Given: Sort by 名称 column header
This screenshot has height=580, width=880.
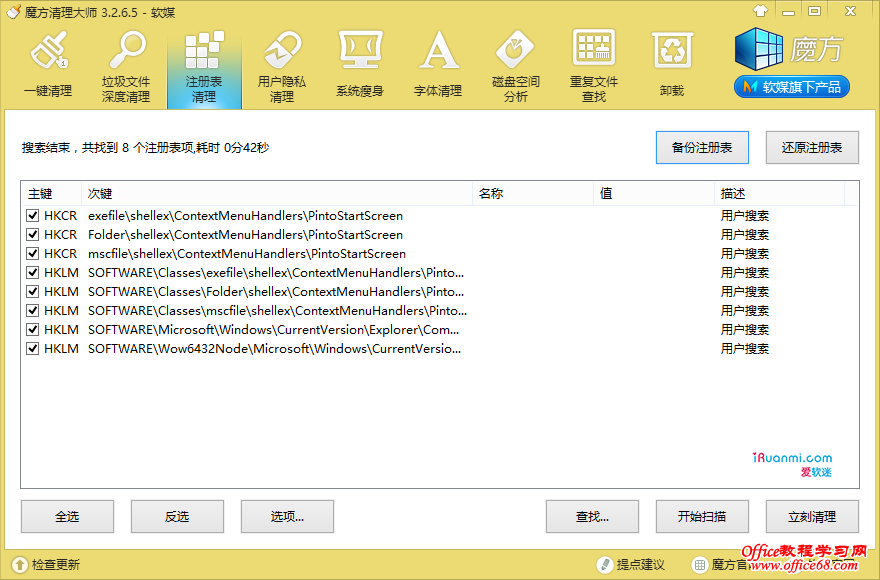Looking at the screenshot, I should [x=533, y=194].
